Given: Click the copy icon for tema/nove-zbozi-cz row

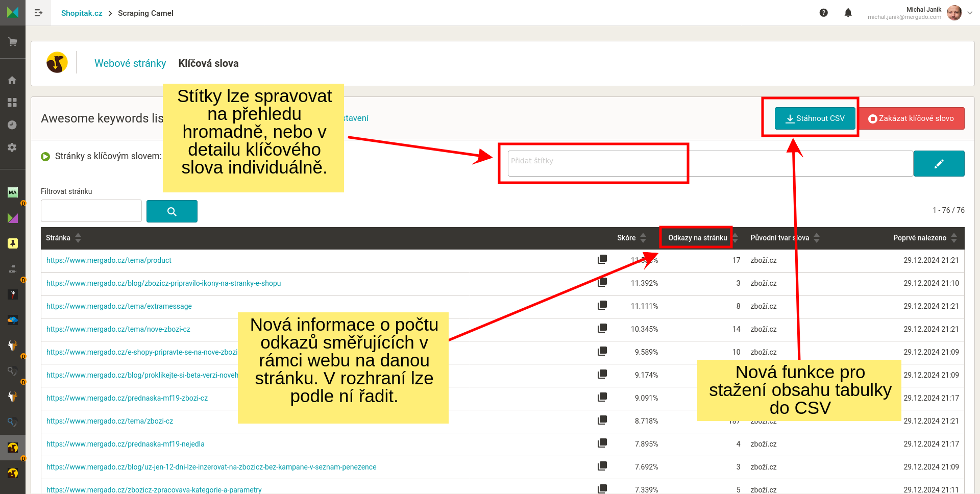Looking at the screenshot, I should point(602,328).
